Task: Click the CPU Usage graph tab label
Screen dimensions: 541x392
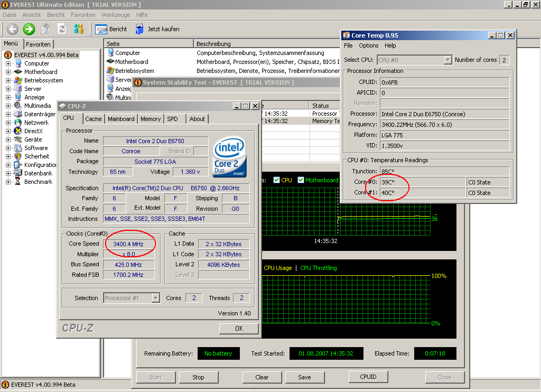Action: point(278,268)
